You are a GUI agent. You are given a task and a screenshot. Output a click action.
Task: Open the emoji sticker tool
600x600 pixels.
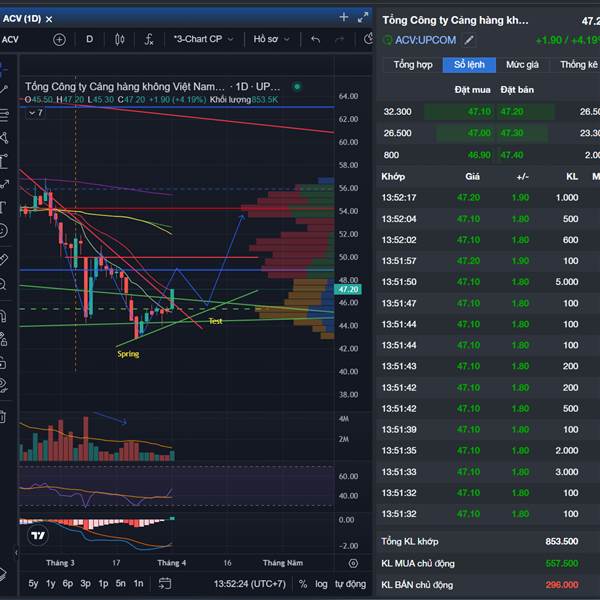(x=3, y=231)
